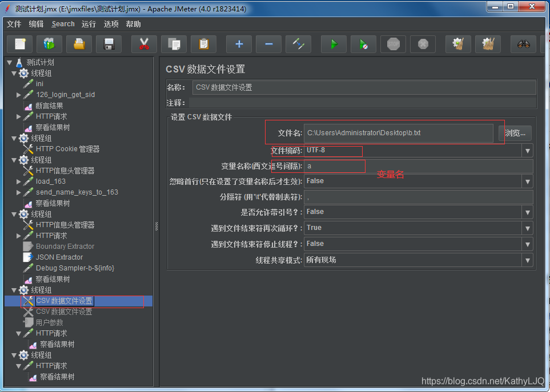The height and width of the screenshot is (392, 550).
Task: Click the 名称 input field
Action: coord(364,87)
